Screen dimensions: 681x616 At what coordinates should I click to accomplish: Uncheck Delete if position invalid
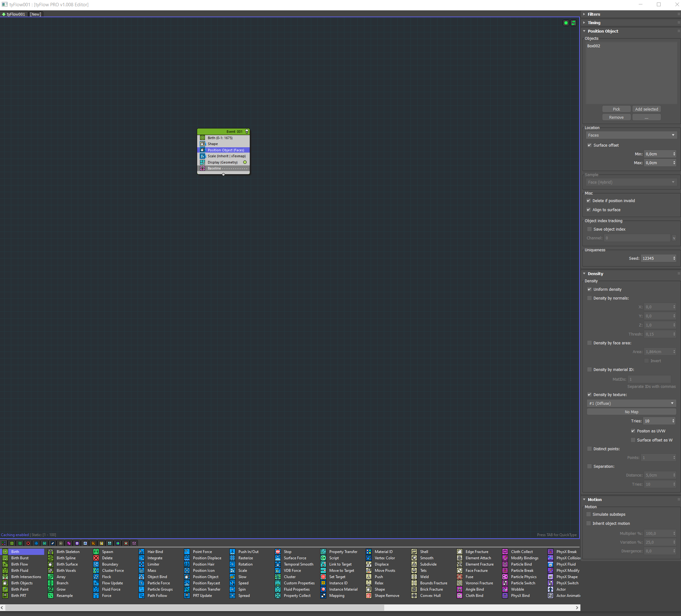[589, 201]
